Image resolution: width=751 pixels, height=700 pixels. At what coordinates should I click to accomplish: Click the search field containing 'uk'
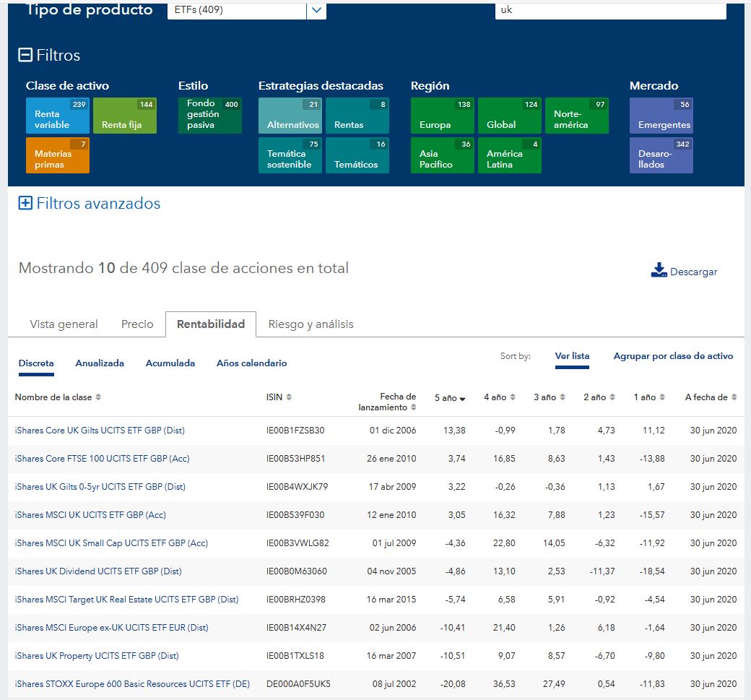pos(611,9)
